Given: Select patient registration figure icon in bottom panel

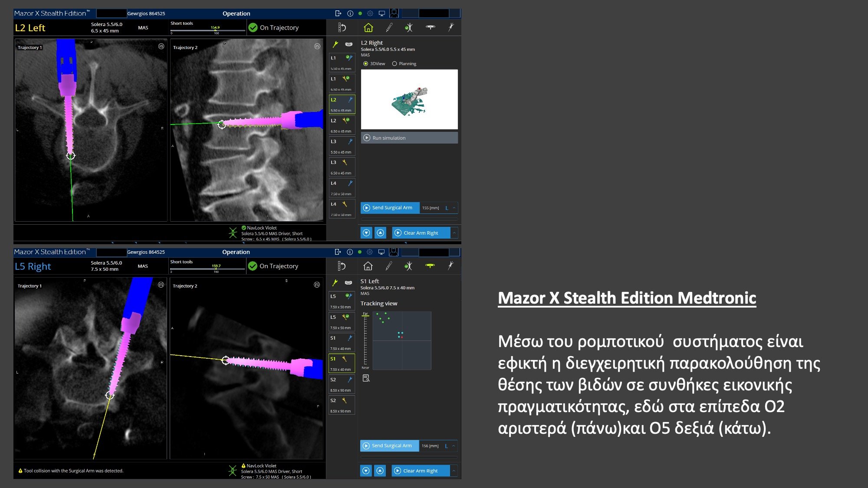Looking at the screenshot, I should click(x=408, y=266).
